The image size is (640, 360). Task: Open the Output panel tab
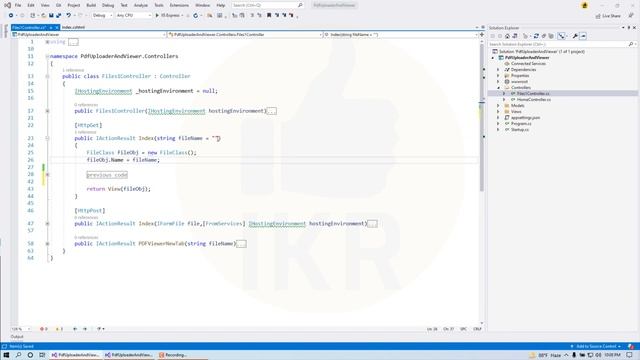[x=17, y=337]
